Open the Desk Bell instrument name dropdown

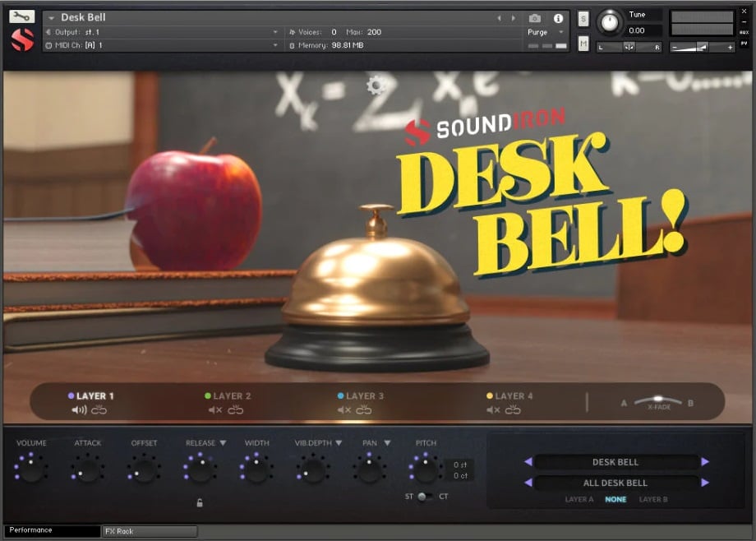(51, 18)
